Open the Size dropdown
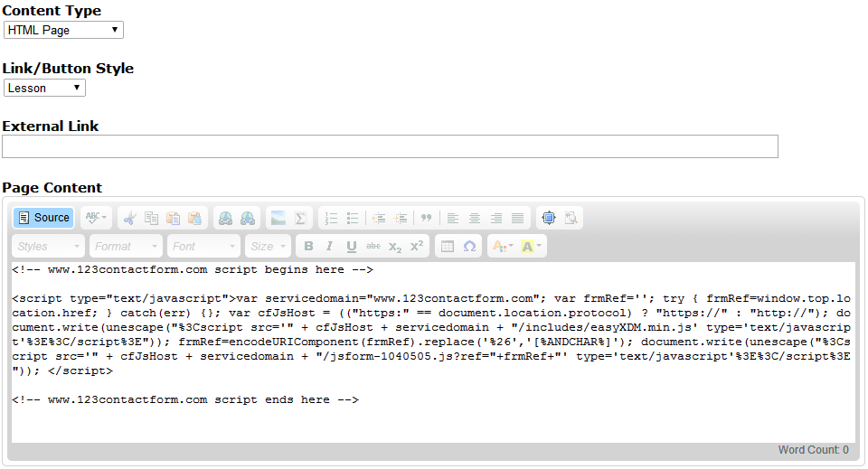The image size is (868, 469). [x=268, y=246]
